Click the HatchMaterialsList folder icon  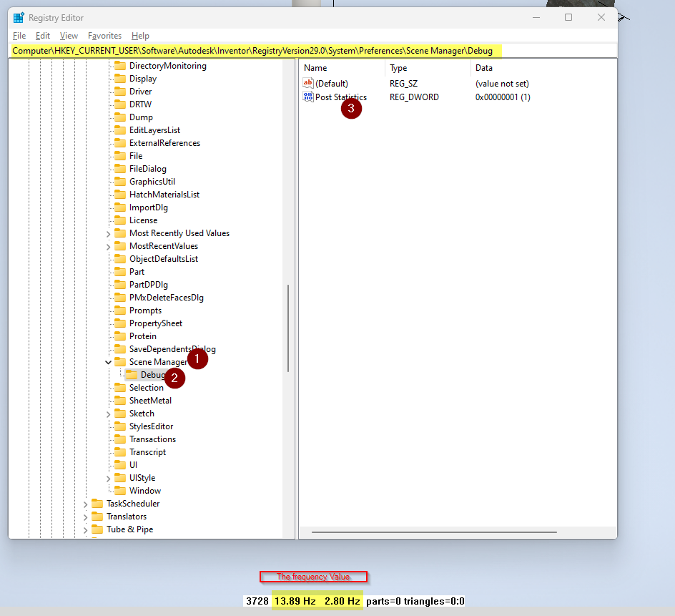point(120,195)
